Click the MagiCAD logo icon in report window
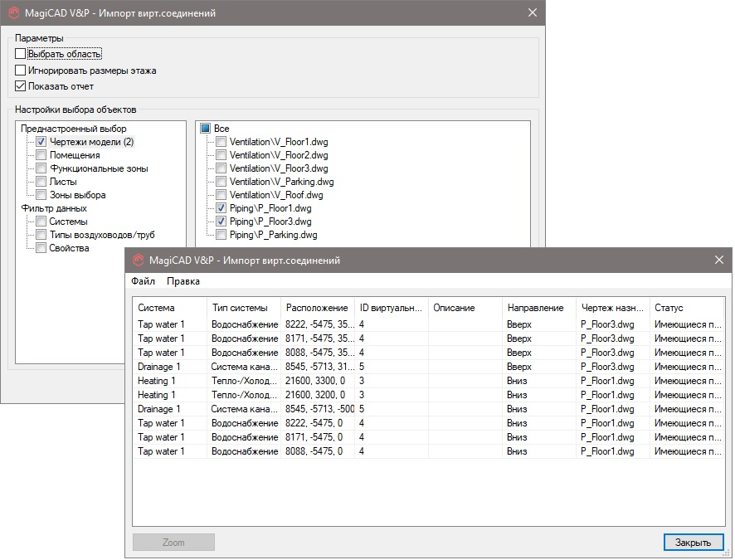 138,261
